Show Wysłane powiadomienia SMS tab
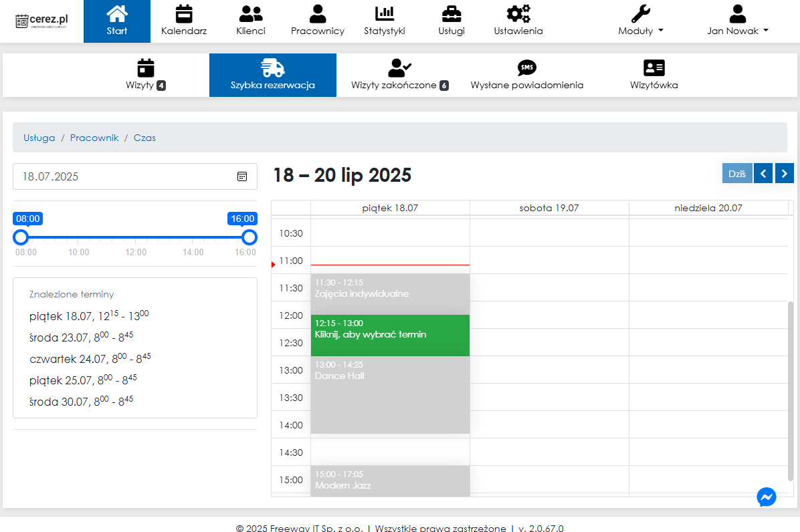 click(x=526, y=74)
